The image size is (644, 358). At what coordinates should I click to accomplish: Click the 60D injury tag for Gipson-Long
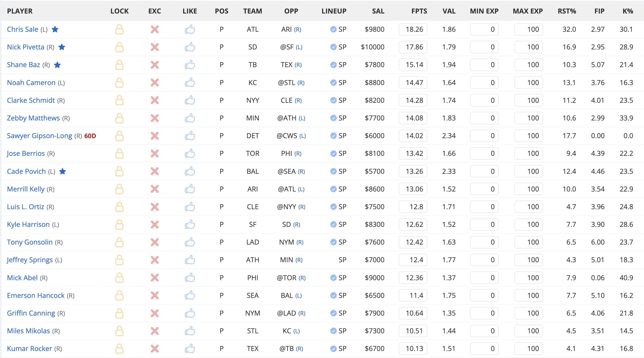pyautogui.click(x=90, y=136)
